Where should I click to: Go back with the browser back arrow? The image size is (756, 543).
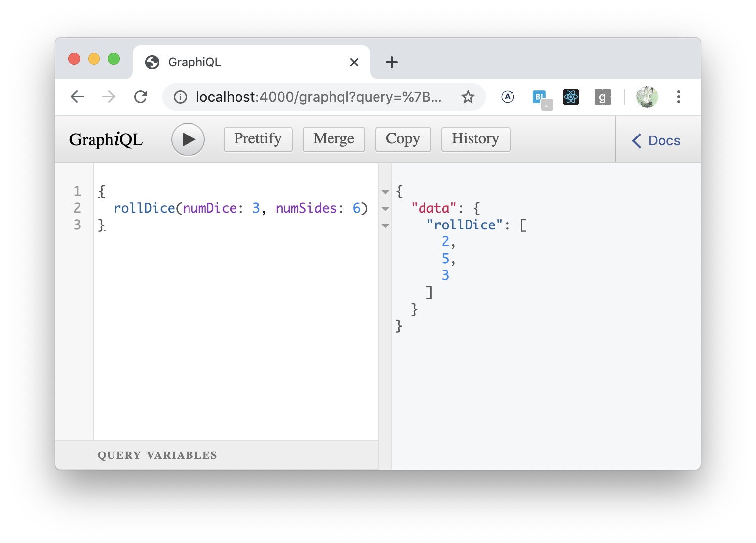77,97
